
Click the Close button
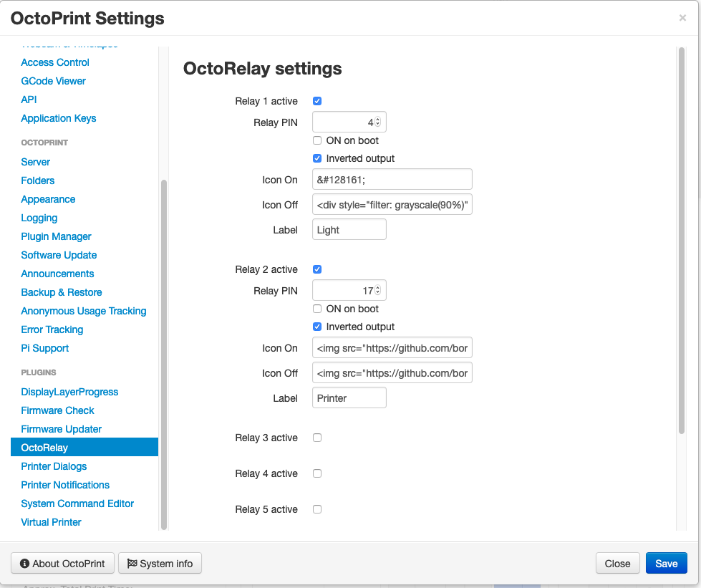coord(617,564)
